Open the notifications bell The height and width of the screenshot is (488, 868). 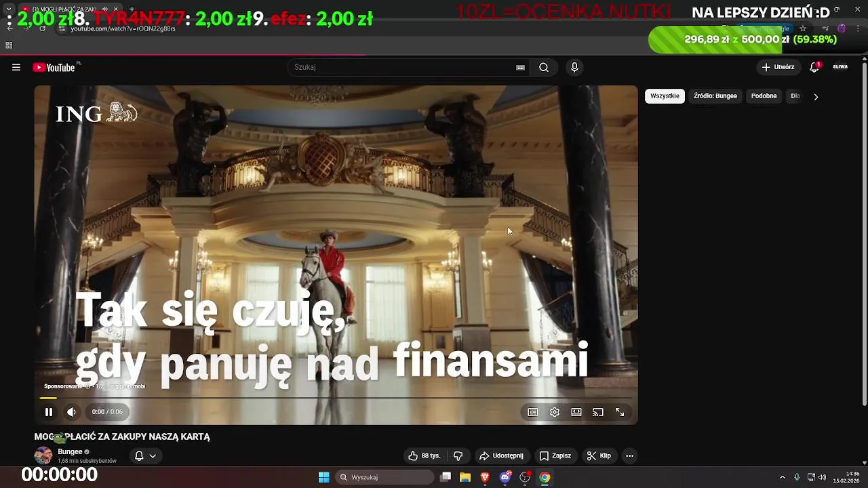pos(814,67)
